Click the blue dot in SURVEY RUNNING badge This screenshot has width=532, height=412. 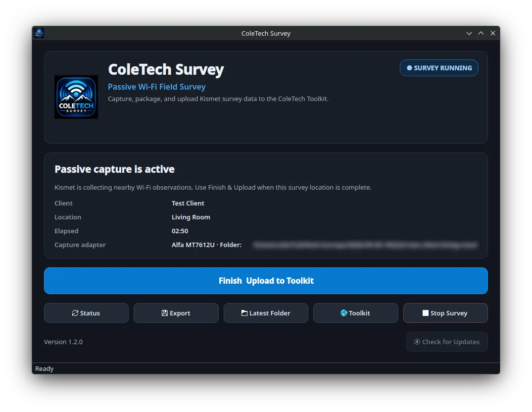click(x=410, y=68)
